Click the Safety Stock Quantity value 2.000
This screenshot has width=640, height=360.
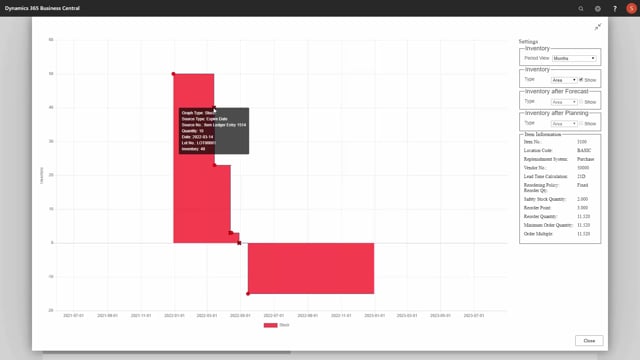click(582, 199)
